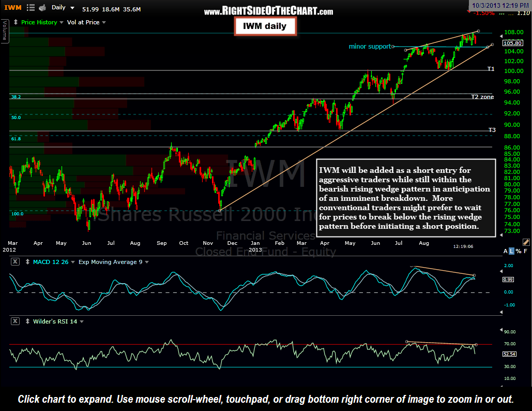Click the IWM ticker symbol field

13,7
